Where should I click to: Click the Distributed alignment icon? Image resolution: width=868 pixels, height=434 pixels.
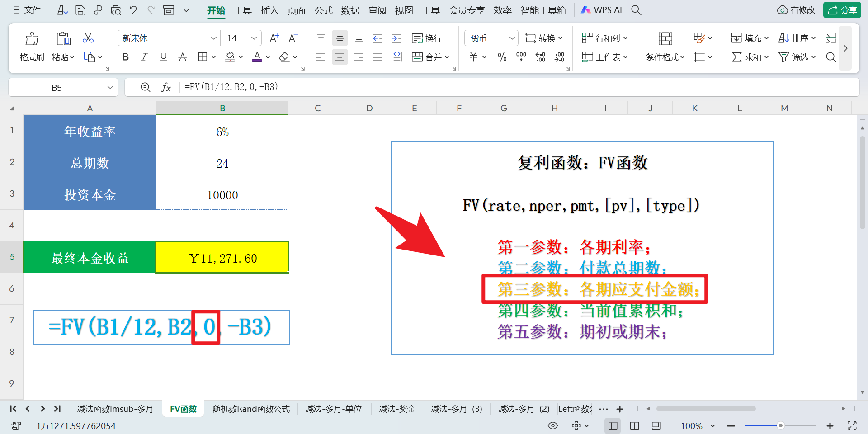click(x=396, y=57)
